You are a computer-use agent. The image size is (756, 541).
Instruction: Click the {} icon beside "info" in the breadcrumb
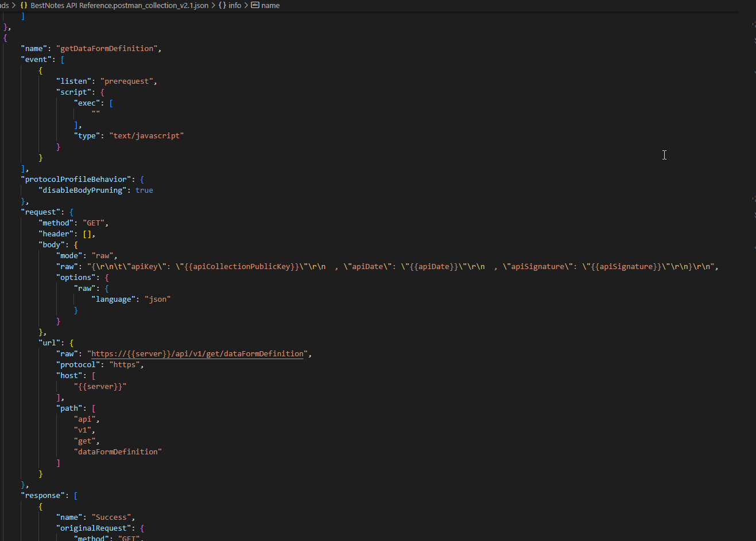pos(222,5)
